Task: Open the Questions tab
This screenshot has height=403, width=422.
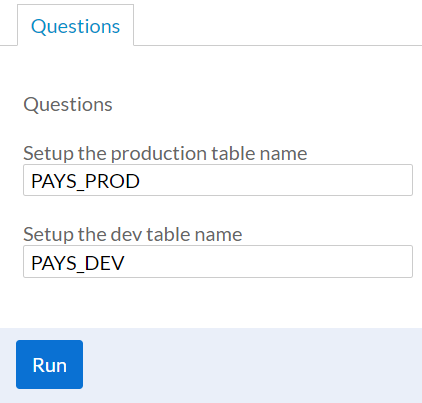Action: (x=75, y=26)
